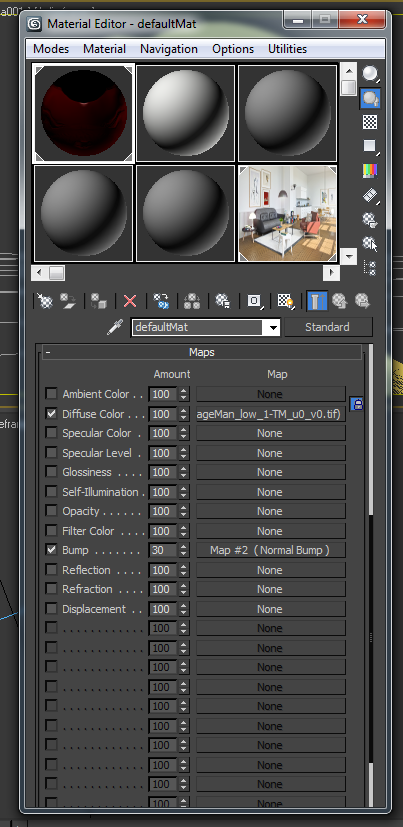The height and width of the screenshot is (827, 403).
Task: Select the dark red material sample slot
Action: [84, 113]
